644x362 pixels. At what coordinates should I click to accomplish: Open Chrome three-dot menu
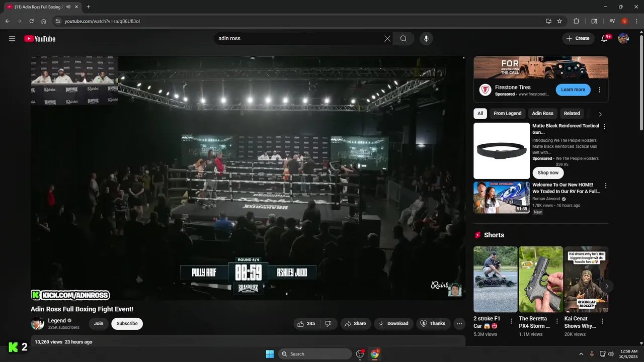pos(636,21)
